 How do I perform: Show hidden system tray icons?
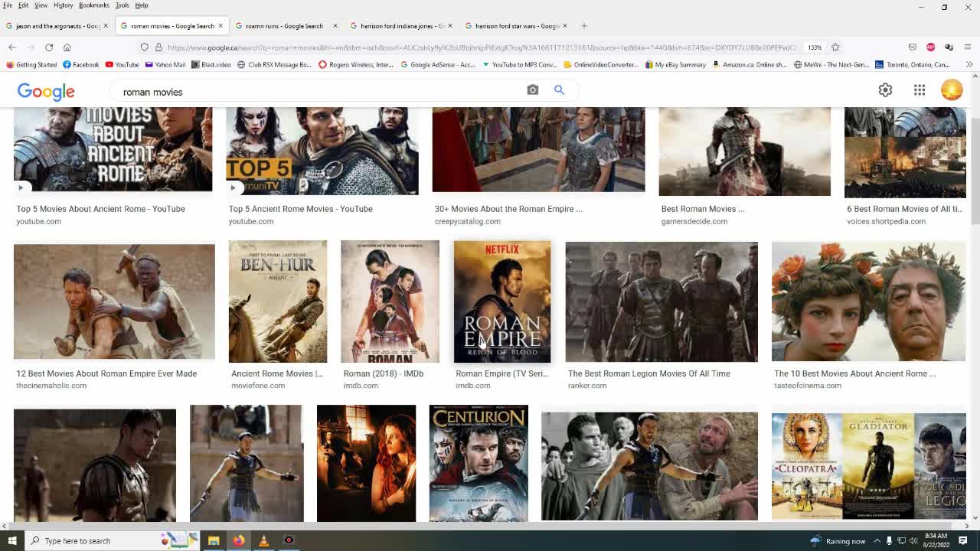[x=877, y=541]
